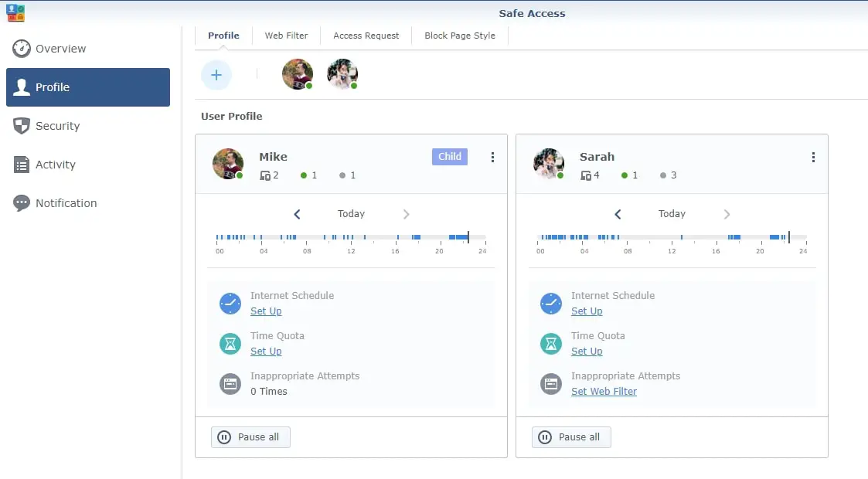Screen dimensions: 868x479
Task: Select Mike's avatar in the top profile row
Action: click(x=298, y=74)
